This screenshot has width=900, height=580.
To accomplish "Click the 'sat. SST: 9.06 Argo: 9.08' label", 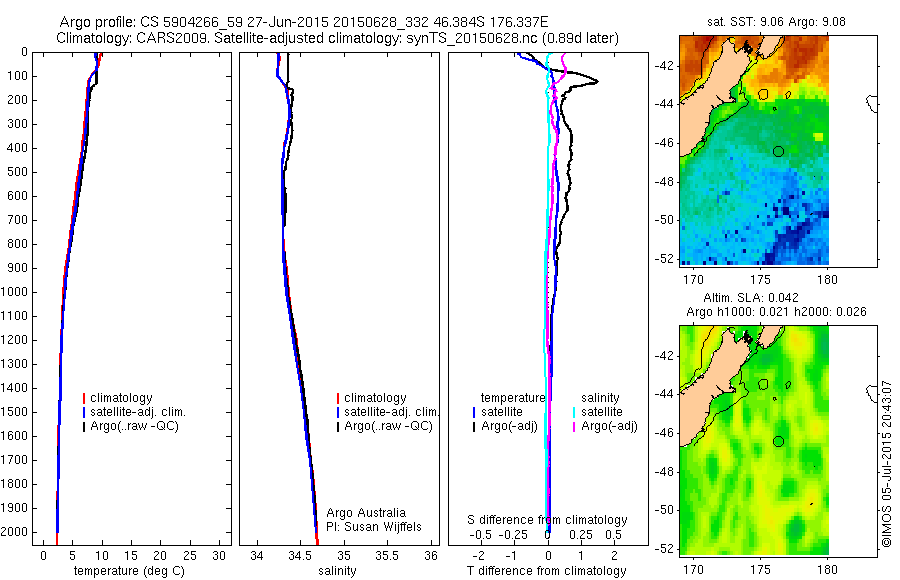I will point(776,22).
